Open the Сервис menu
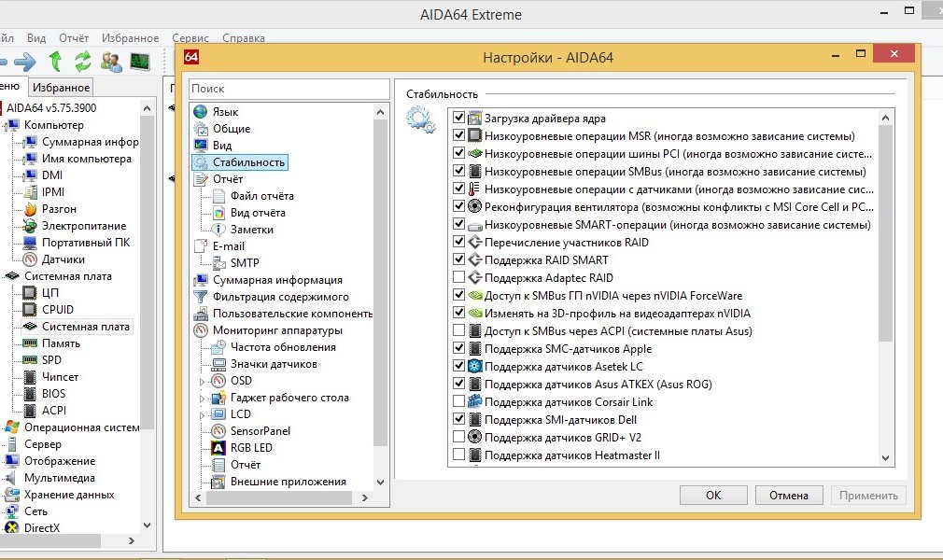The height and width of the screenshot is (560, 943). [x=190, y=38]
